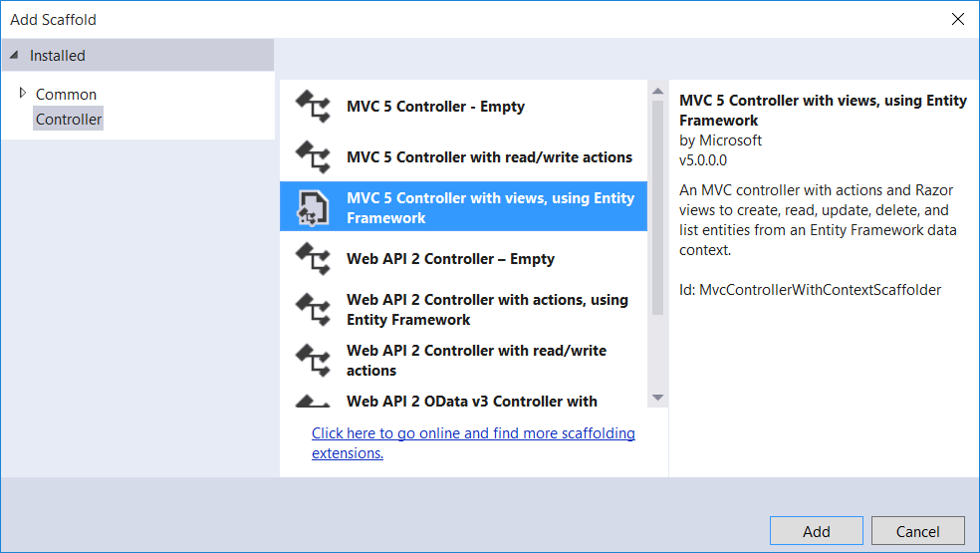
Task: Click the Web API 2 Controller – Empty icon
Action: [x=313, y=259]
